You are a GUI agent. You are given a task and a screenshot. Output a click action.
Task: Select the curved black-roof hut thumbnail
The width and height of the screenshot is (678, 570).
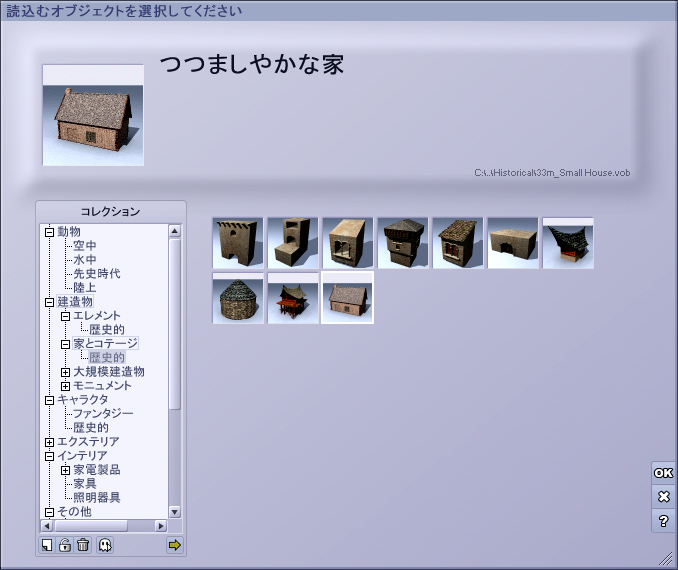point(568,243)
